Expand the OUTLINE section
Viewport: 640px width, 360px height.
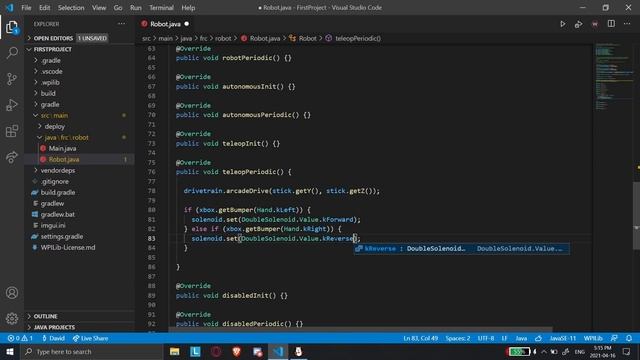pos(80,316)
